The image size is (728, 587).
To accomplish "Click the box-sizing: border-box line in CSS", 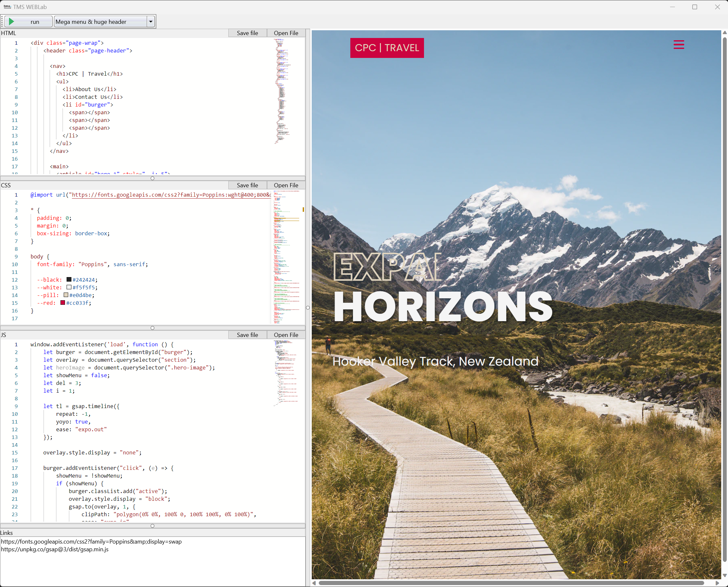I will point(73,233).
